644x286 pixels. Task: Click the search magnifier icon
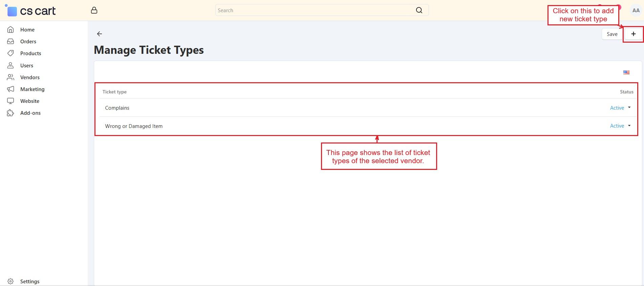[x=419, y=10]
